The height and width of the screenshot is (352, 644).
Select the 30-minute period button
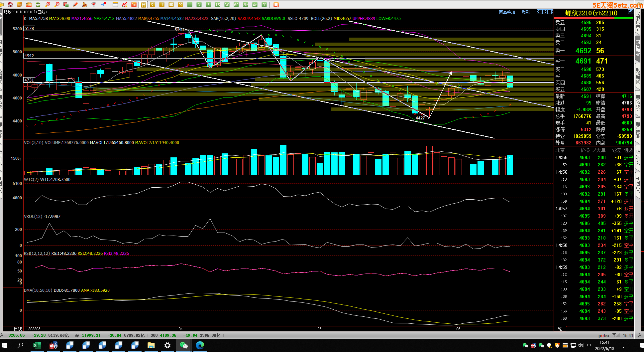[x=227, y=5]
